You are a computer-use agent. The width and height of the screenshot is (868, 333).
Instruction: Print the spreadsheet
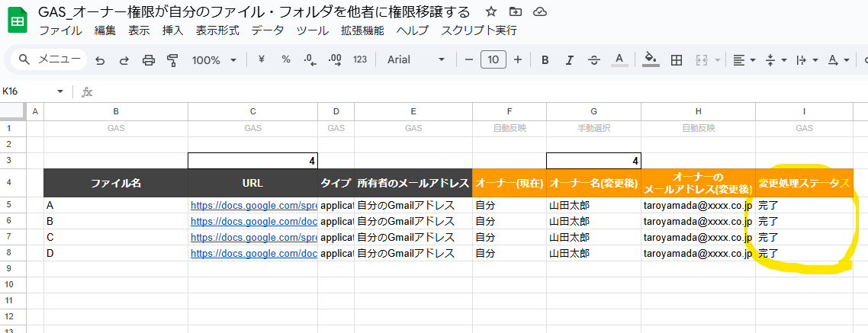(x=149, y=60)
